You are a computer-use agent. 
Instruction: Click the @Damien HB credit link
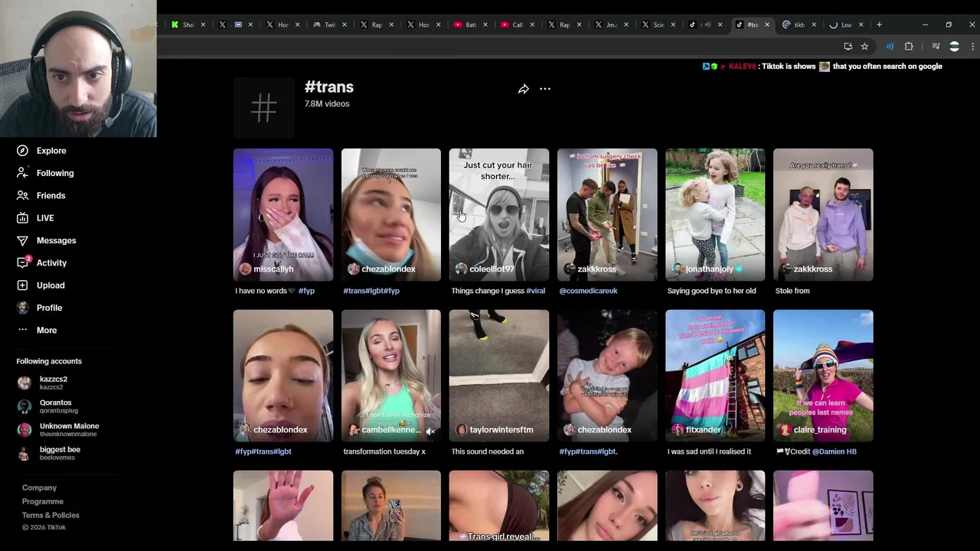click(834, 452)
